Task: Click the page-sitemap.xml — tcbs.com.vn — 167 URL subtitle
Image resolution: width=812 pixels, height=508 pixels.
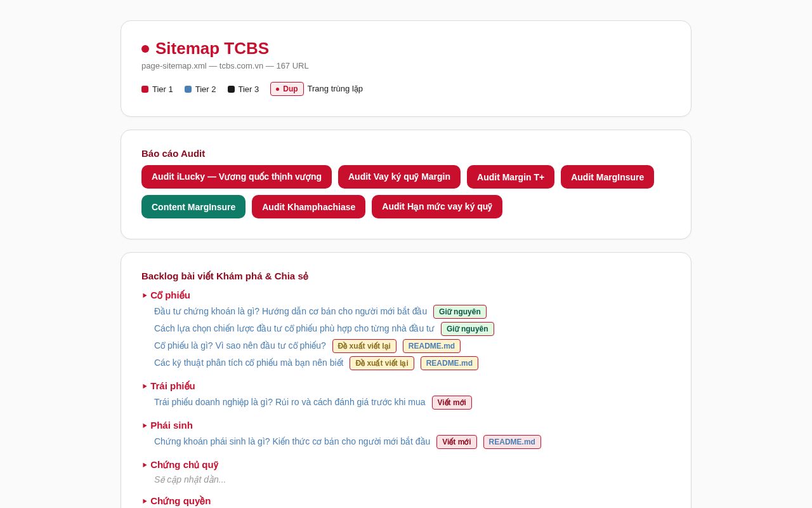Action: click(225, 65)
